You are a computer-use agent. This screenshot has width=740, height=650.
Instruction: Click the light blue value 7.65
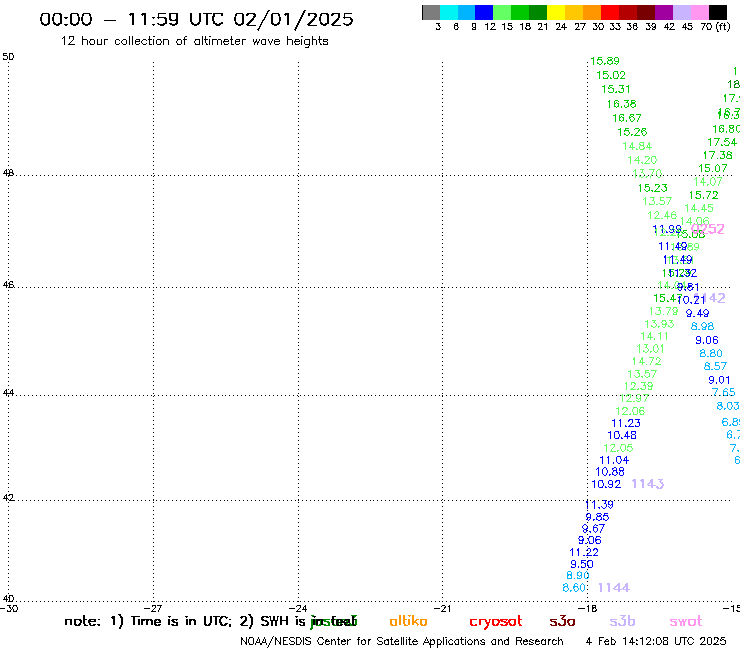pyautogui.click(x=723, y=393)
